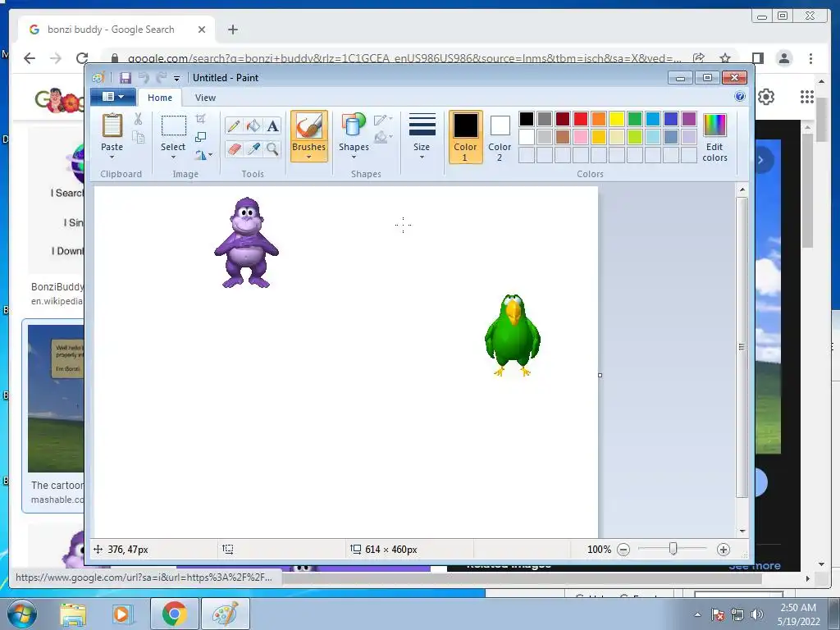The height and width of the screenshot is (630, 840).
Task: Open a new Chrome tab
Action: [x=232, y=30]
